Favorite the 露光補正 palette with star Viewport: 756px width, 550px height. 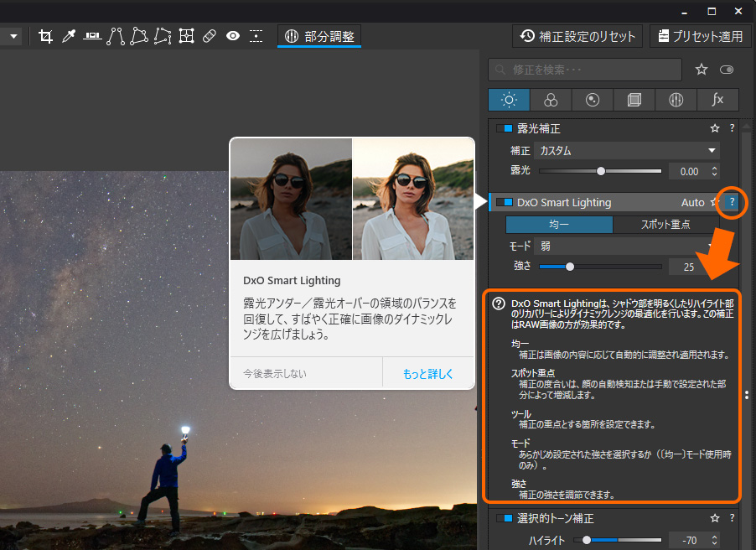(x=715, y=128)
